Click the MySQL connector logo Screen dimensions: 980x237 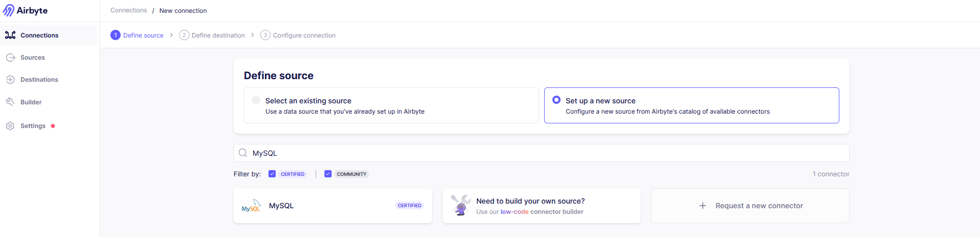[x=251, y=206]
